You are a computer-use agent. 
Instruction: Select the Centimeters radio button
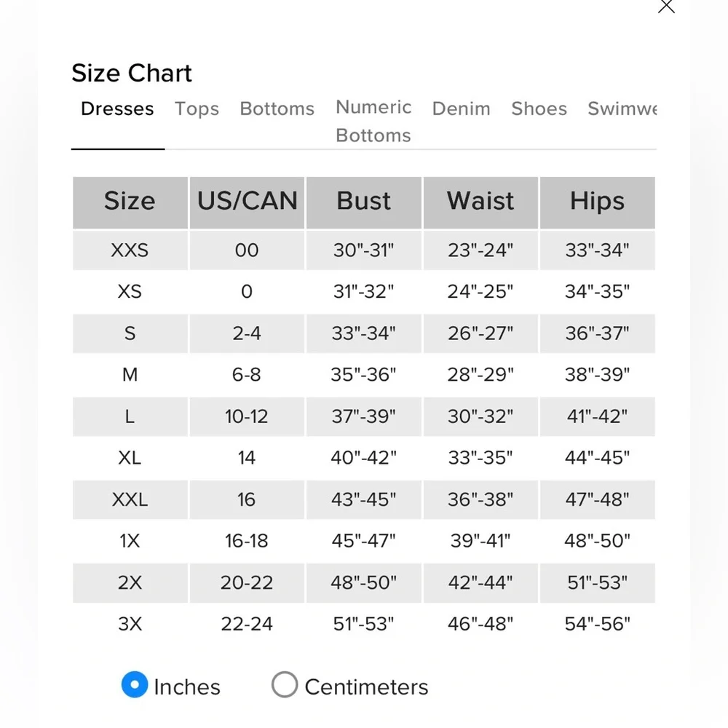pos(285,684)
